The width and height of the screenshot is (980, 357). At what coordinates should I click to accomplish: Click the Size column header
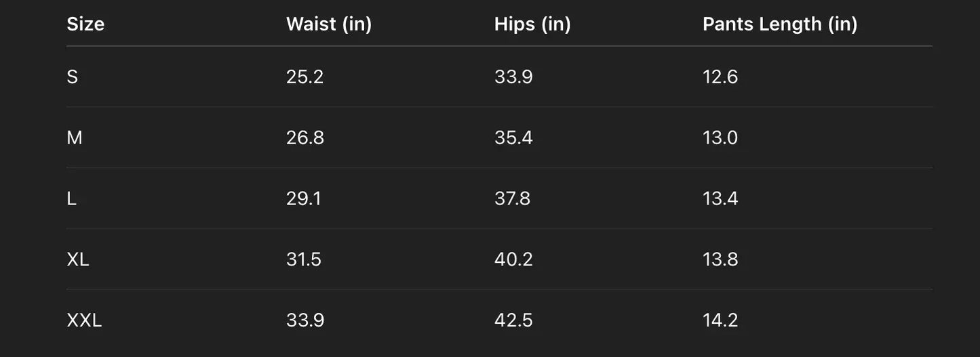click(85, 24)
